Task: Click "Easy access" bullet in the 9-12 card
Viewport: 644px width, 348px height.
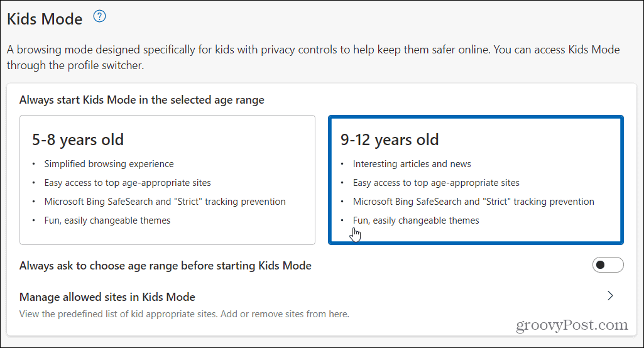Action: pyautogui.click(x=436, y=183)
